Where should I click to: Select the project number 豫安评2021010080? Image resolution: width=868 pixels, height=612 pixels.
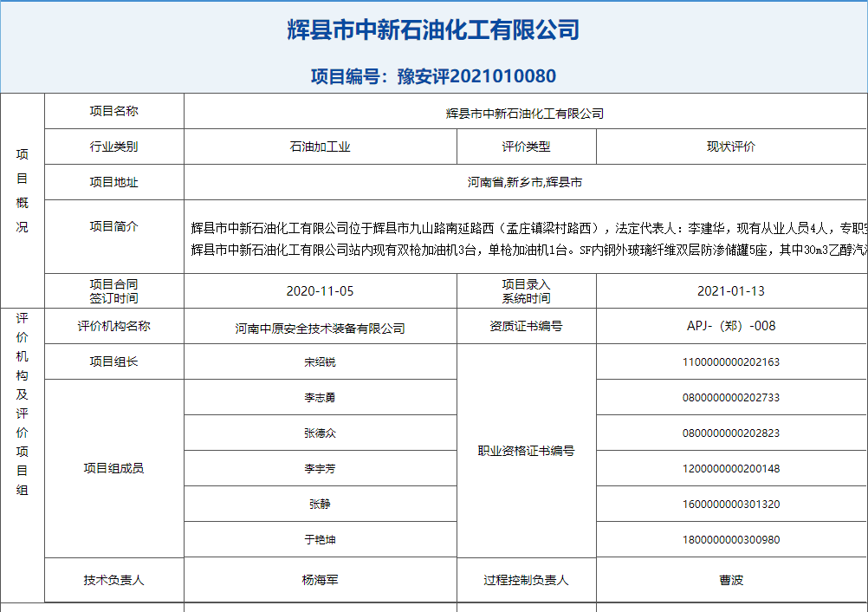[476, 76]
